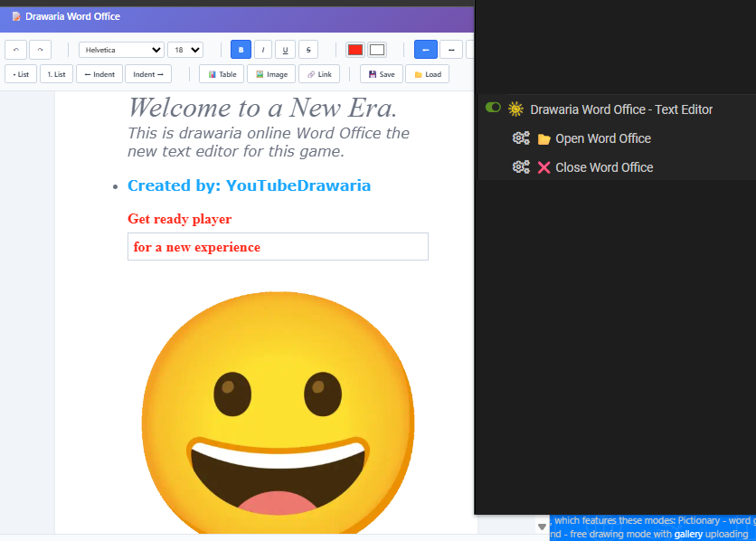Click the Undo arrow button
This screenshot has width=756, height=541.
coord(15,50)
